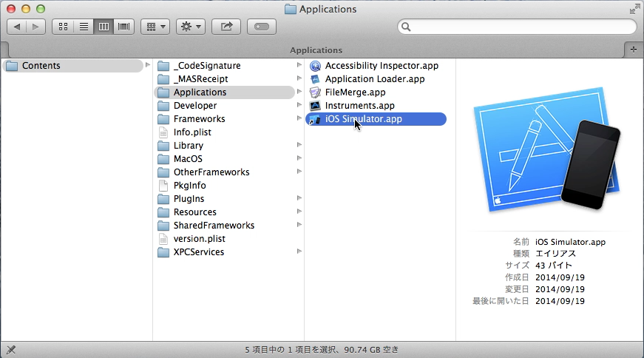Screen dimensions: 644x358
Task: Go back with the left arrow button
Action: (x=17, y=27)
